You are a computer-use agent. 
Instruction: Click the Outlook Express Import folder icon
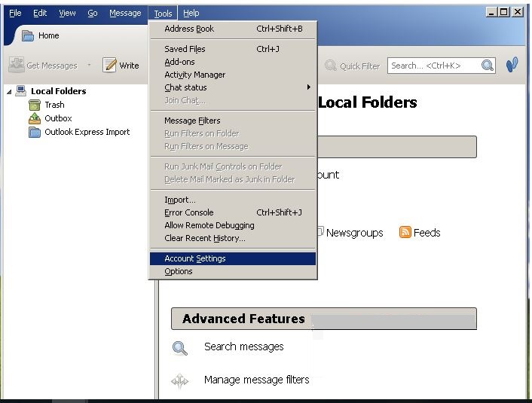coord(34,132)
